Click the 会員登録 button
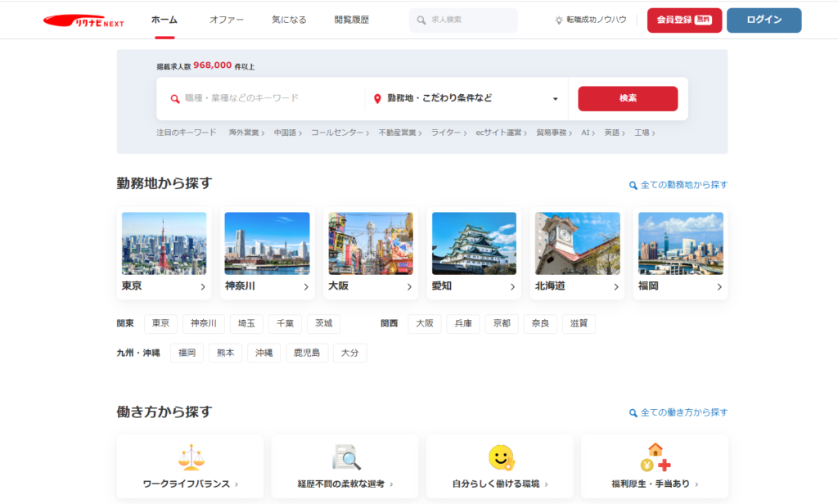Viewport: 838px width, 504px height. click(684, 20)
